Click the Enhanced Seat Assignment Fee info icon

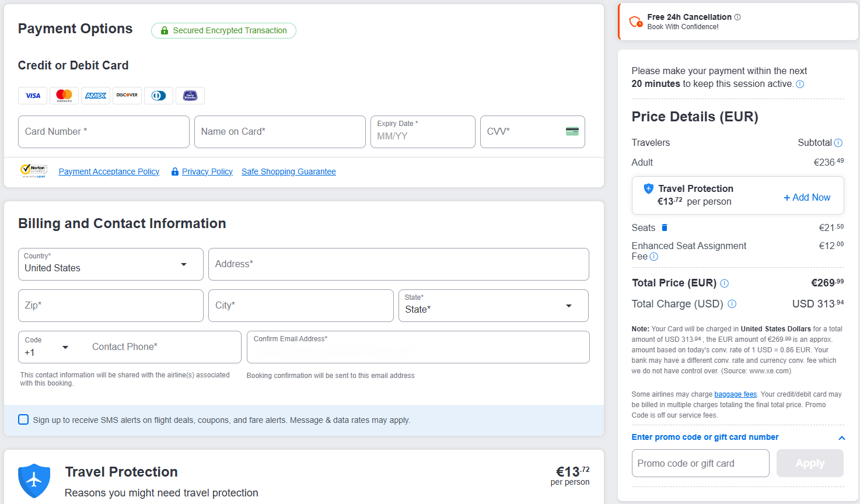654,257
